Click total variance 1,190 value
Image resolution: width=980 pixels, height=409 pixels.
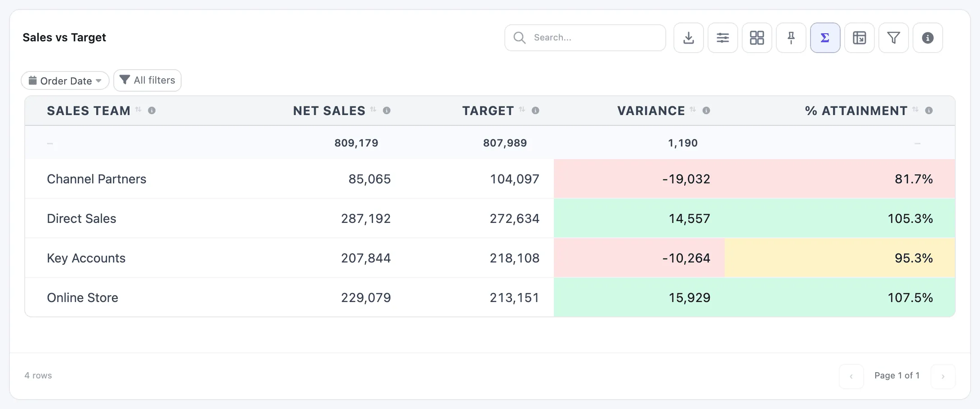click(683, 143)
